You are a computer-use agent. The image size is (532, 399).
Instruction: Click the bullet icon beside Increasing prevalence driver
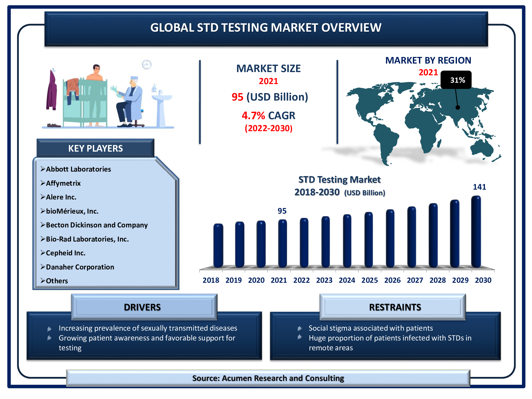[49, 329]
